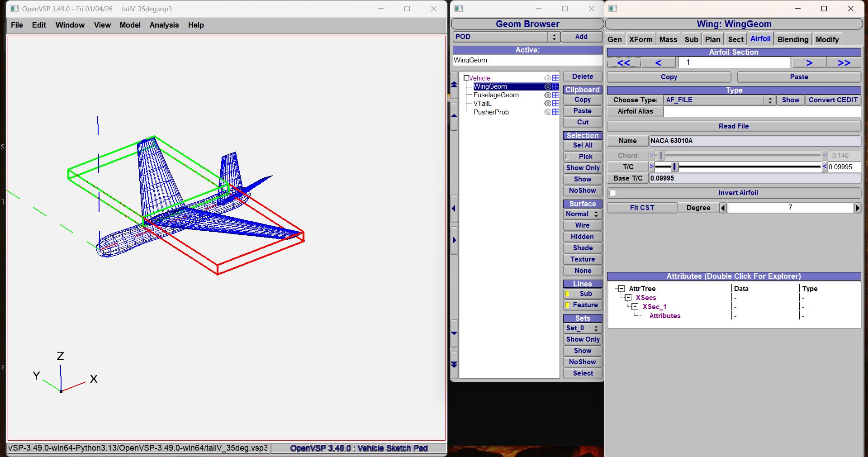Collapse the AttrTree node
Screen dimensions: 868x457
621,289
